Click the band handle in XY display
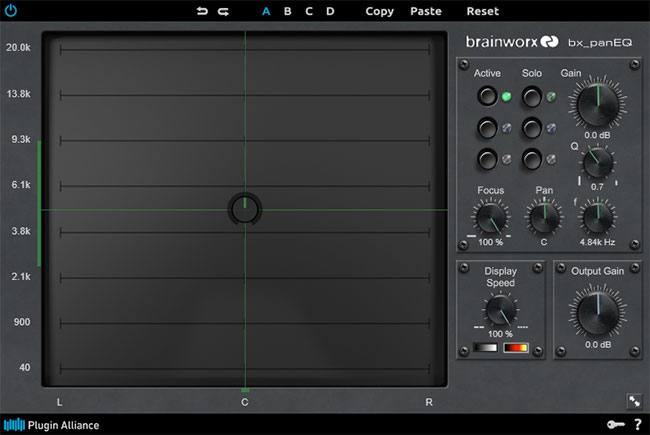 pyautogui.click(x=245, y=209)
